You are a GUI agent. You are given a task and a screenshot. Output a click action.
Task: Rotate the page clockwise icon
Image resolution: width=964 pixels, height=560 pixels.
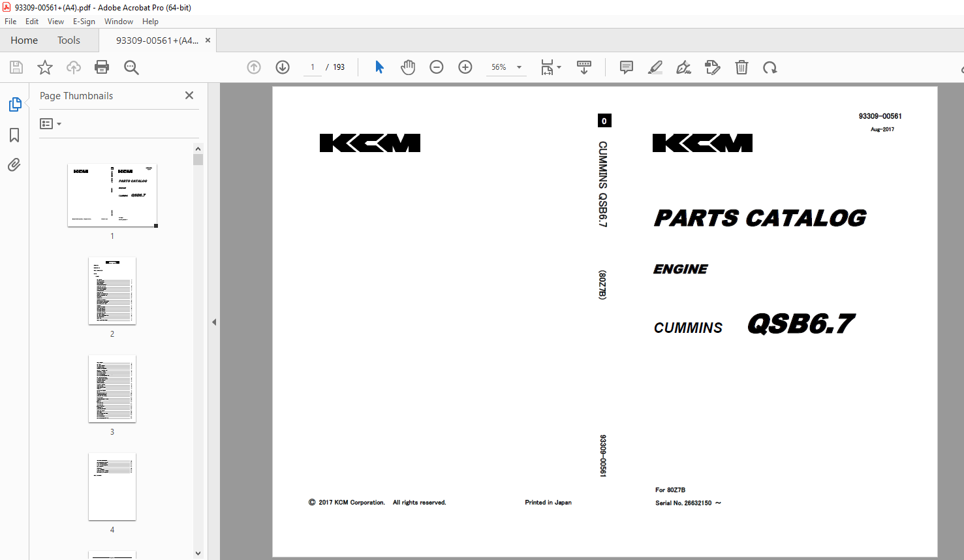[x=770, y=67]
